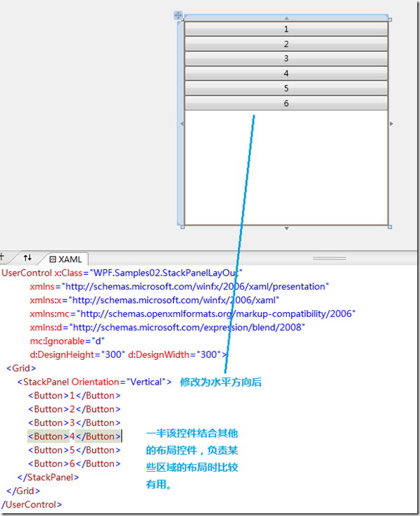Click the highlighted <Button>4</Button> line
The height and width of the screenshot is (516, 420).
tap(75, 437)
